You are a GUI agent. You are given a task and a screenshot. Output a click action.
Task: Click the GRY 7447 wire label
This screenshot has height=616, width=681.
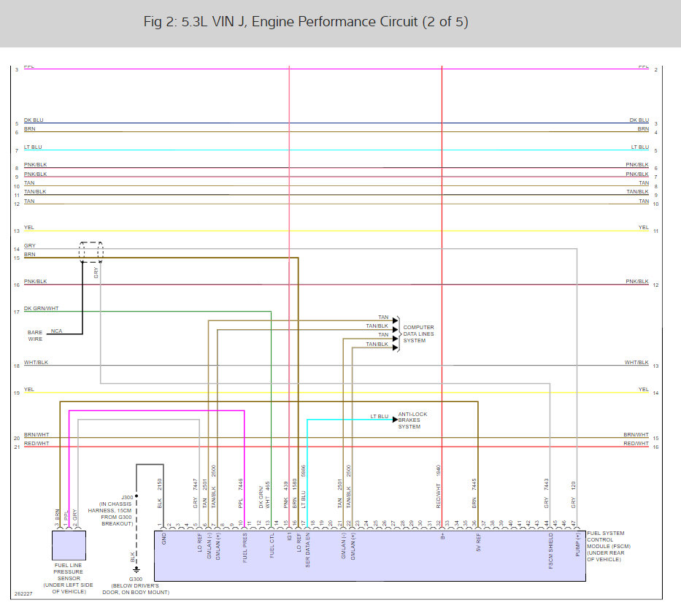195,493
